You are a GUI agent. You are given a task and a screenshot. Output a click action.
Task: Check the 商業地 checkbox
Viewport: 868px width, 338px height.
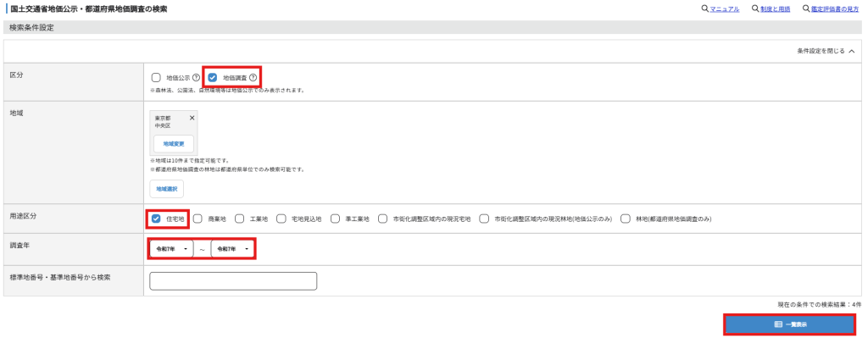[x=198, y=219]
